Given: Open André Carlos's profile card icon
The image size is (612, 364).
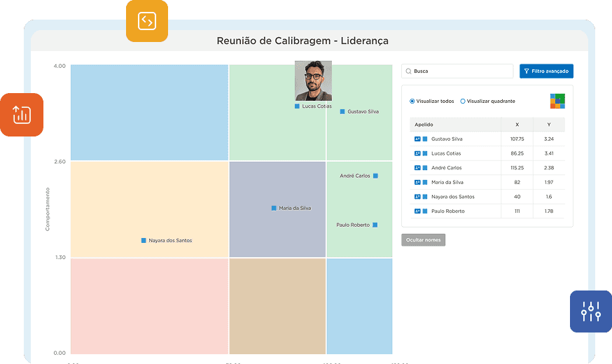Looking at the screenshot, I should 417,168.
